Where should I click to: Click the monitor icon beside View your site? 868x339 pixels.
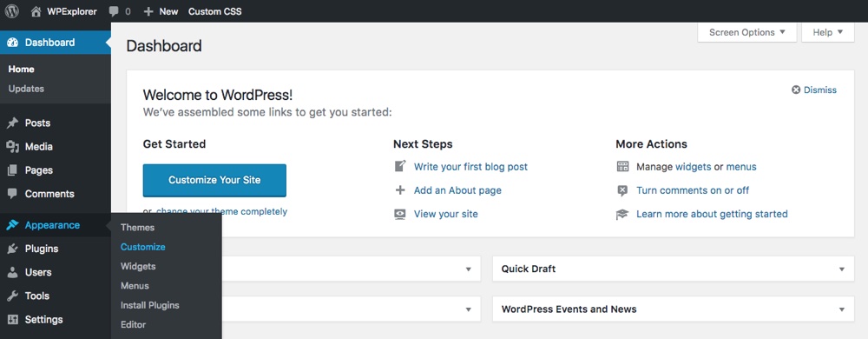point(399,214)
